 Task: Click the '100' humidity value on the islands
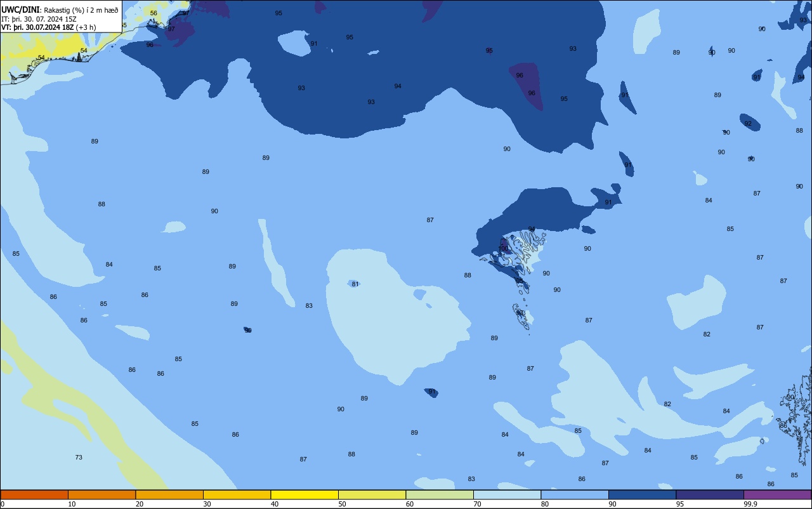(503, 249)
